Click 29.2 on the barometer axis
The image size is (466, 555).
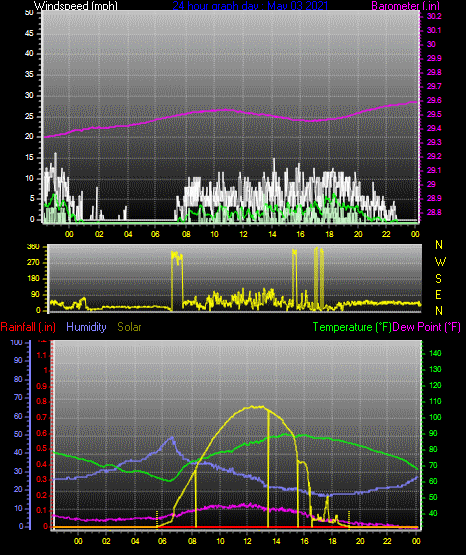[434, 156]
